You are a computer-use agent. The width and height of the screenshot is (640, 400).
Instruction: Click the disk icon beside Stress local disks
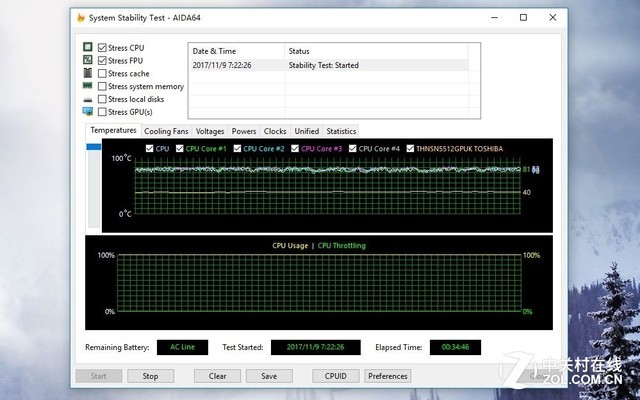click(x=88, y=99)
